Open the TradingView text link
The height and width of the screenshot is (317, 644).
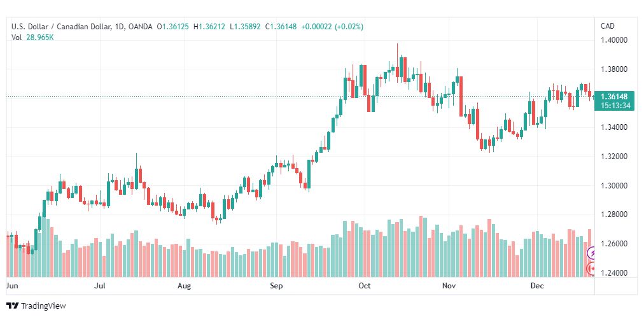click(x=43, y=306)
